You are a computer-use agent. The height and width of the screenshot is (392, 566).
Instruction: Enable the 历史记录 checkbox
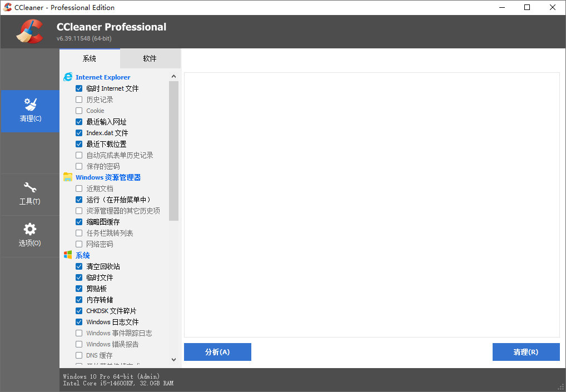point(78,99)
